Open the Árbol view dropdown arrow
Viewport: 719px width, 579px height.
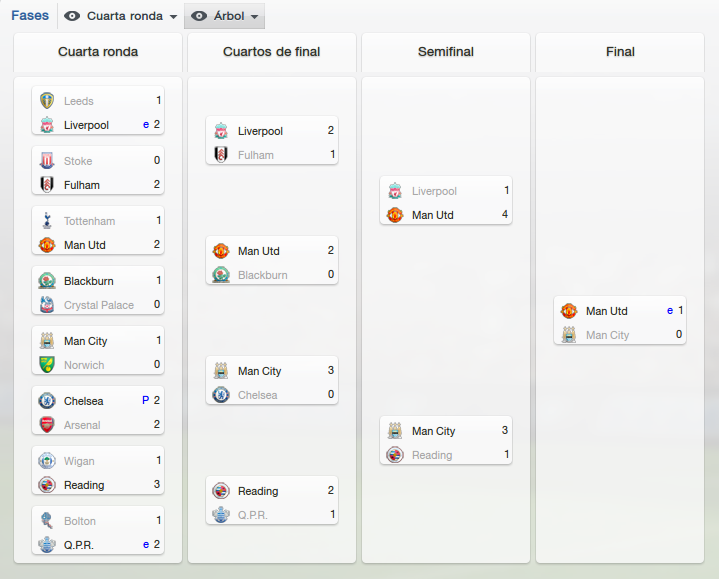pyautogui.click(x=254, y=17)
